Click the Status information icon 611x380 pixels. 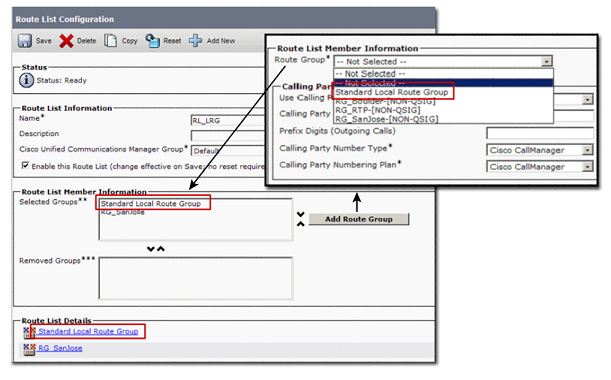coord(26,80)
